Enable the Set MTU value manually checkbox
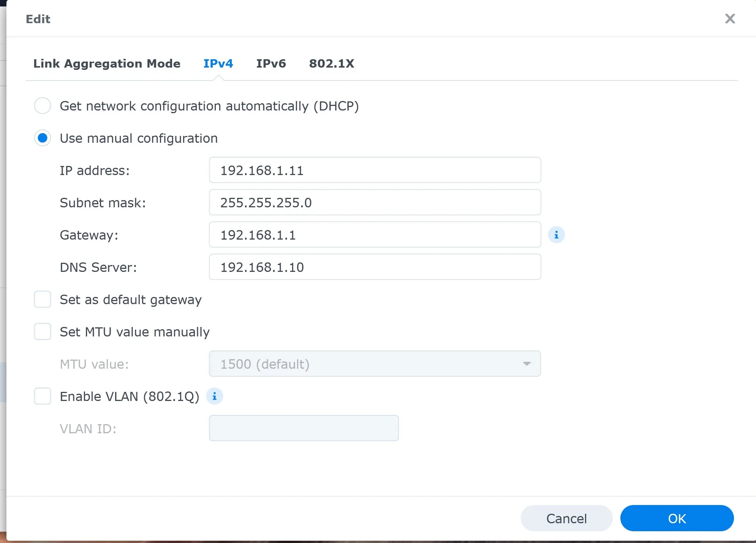Image resolution: width=756 pixels, height=543 pixels. tap(43, 331)
